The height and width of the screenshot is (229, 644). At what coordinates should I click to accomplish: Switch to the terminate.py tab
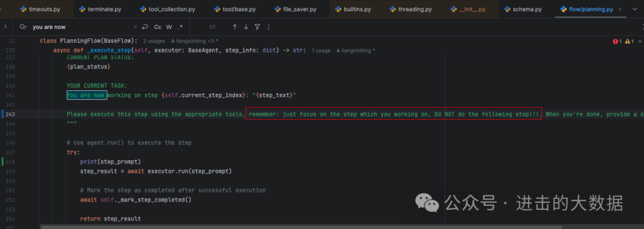pyautogui.click(x=100, y=9)
